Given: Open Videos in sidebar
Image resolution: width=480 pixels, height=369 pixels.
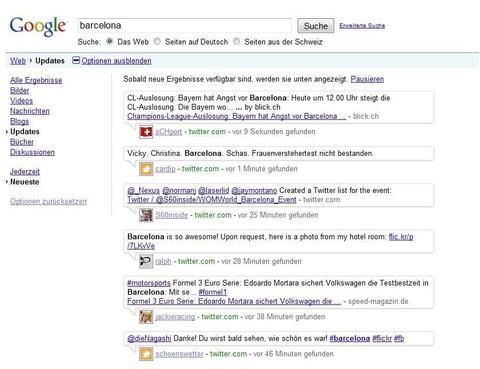Looking at the screenshot, I should coord(21,101).
